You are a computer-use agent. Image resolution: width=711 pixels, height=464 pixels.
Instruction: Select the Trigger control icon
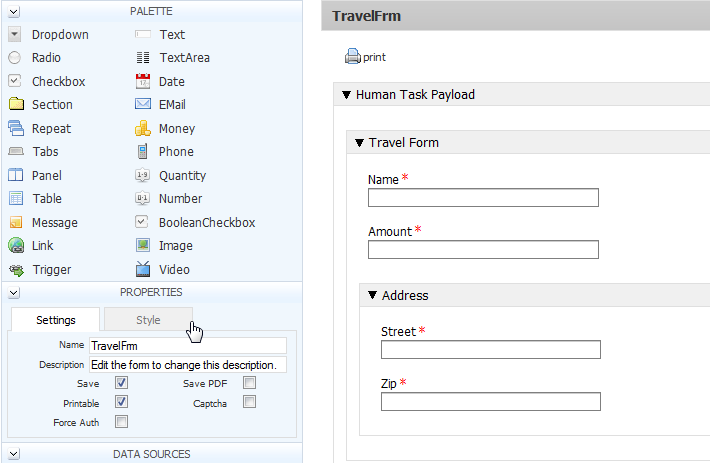[x=16, y=269]
